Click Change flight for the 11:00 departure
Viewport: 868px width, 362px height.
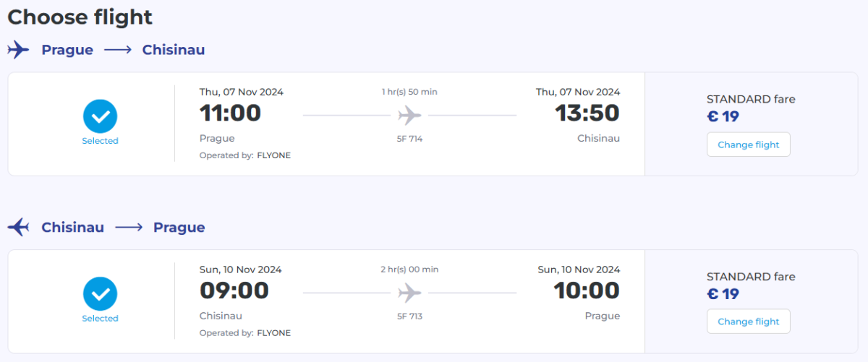748,145
